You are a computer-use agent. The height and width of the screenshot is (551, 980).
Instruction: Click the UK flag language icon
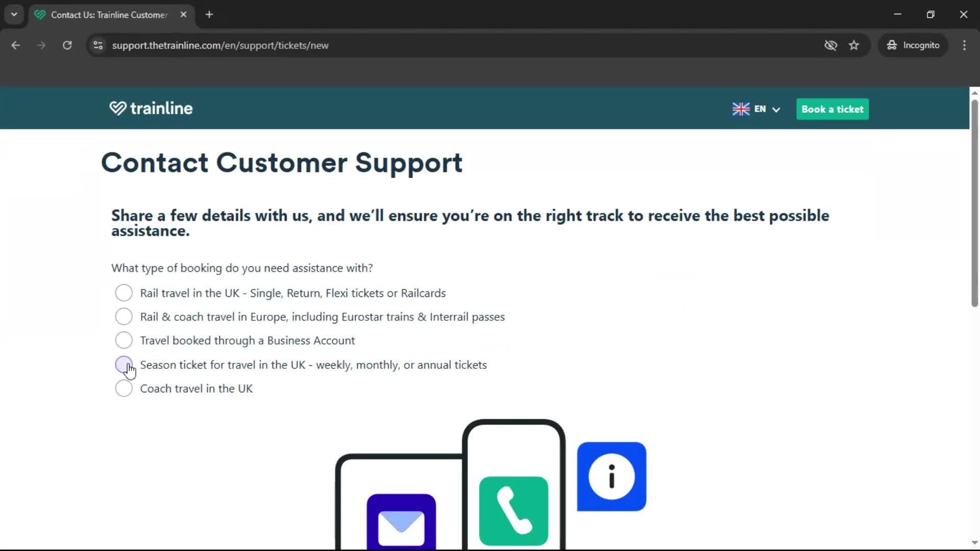coord(740,109)
